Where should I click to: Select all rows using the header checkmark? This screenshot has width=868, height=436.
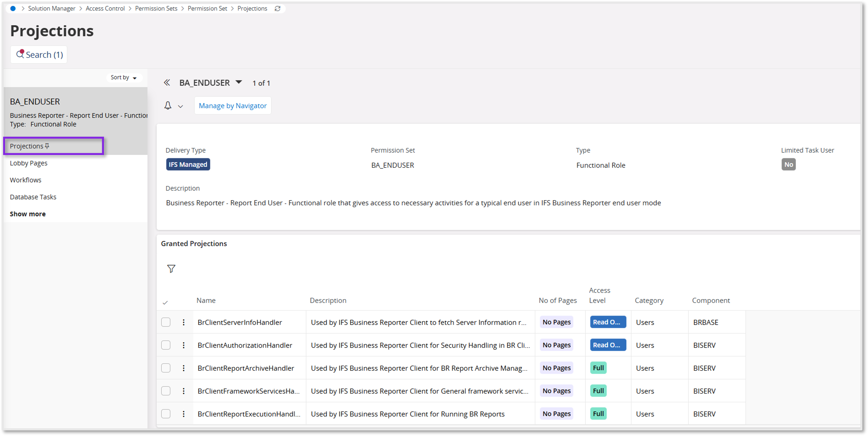click(x=166, y=302)
